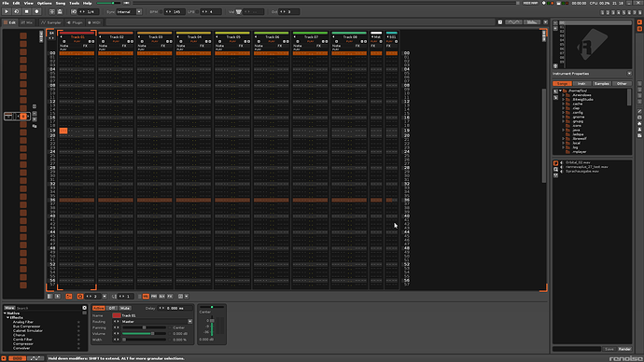Toggle pattern loop play button

point(17,12)
